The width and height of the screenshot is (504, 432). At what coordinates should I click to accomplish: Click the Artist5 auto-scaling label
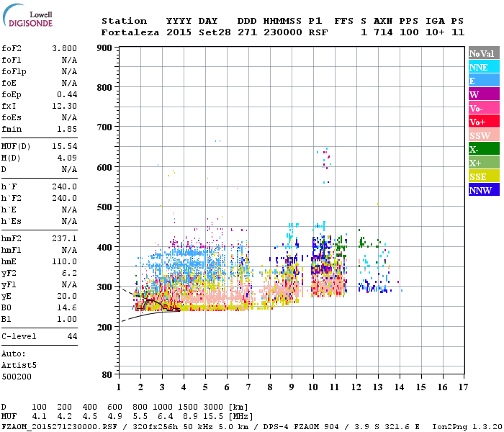coord(19,366)
